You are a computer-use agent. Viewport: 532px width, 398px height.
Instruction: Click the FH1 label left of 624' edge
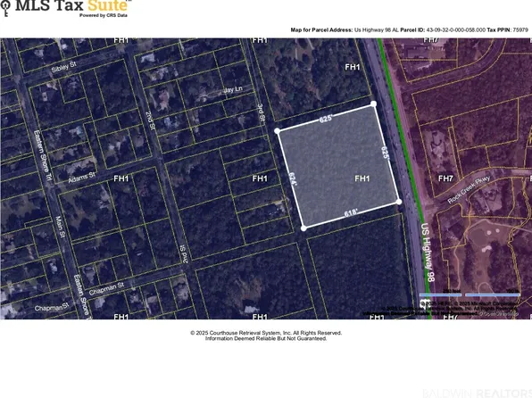click(x=260, y=178)
